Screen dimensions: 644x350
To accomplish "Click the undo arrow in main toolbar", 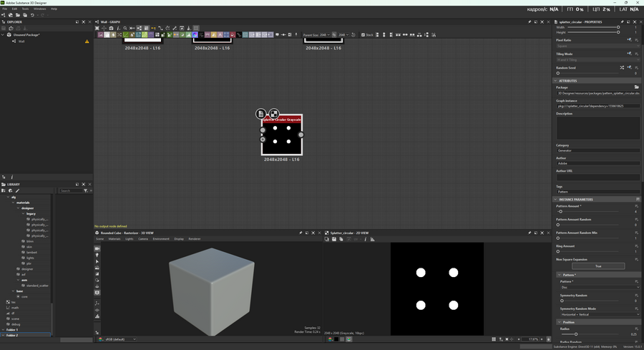I will (x=33, y=15).
